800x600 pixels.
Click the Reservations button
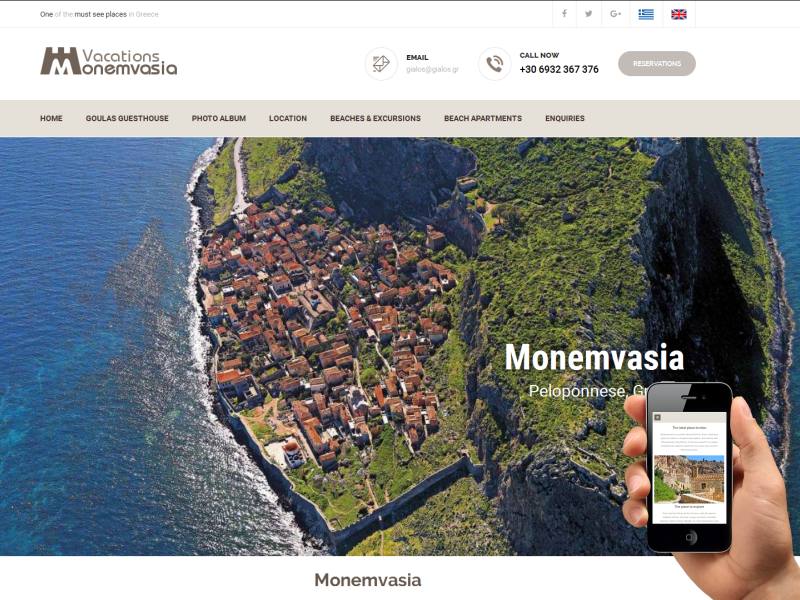tap(657, 64)
